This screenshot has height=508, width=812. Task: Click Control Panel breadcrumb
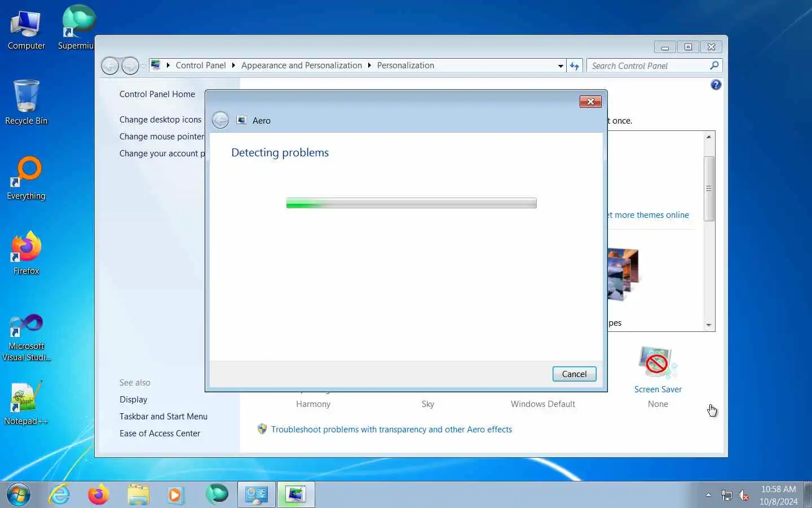[x=201, y=65]
